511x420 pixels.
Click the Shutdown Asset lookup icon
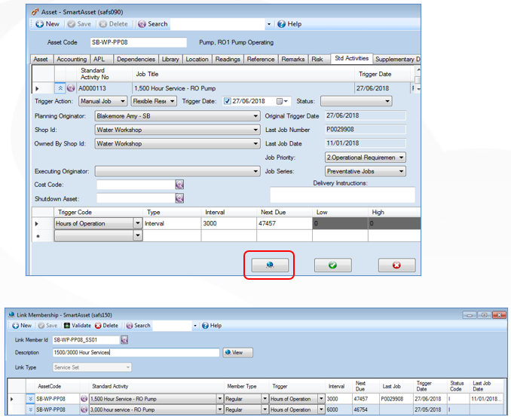[x=179, y=198]
